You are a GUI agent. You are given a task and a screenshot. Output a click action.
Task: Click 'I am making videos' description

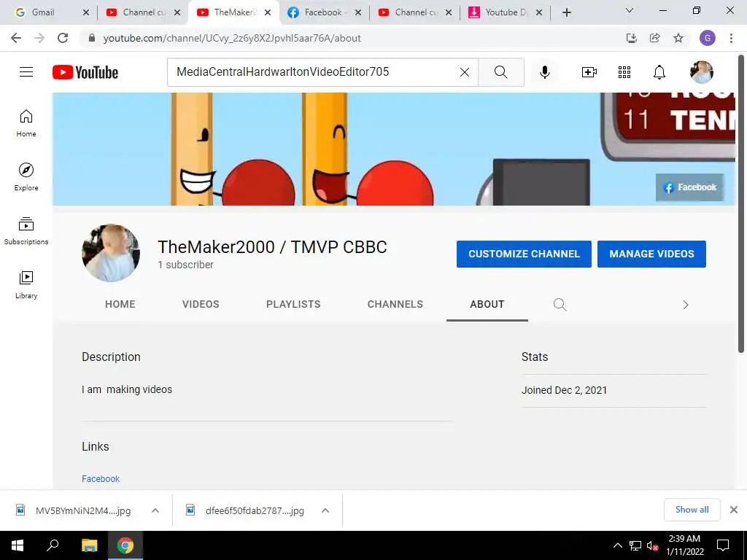(127, 389)
